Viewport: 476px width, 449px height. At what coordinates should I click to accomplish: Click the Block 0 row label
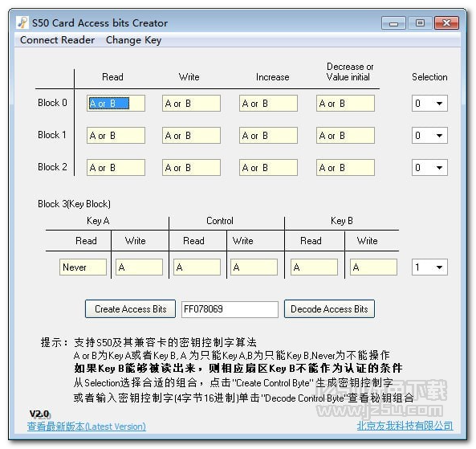point(52,103)
